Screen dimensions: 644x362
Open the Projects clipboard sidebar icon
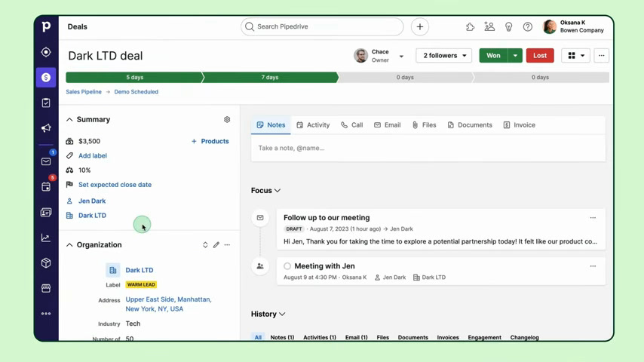point(46,103)
